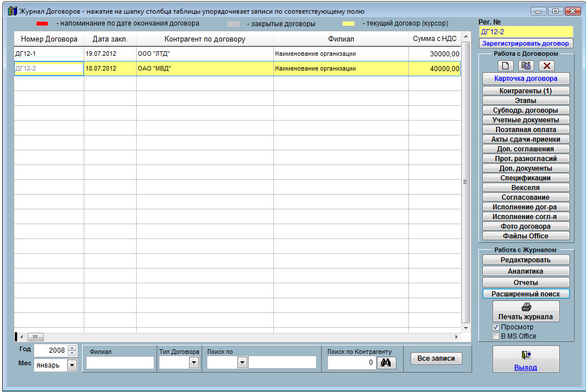This screenshot has width=586, height=392.
Task: Open the Мес month dropdown
Action: click(x=72, y=365)
